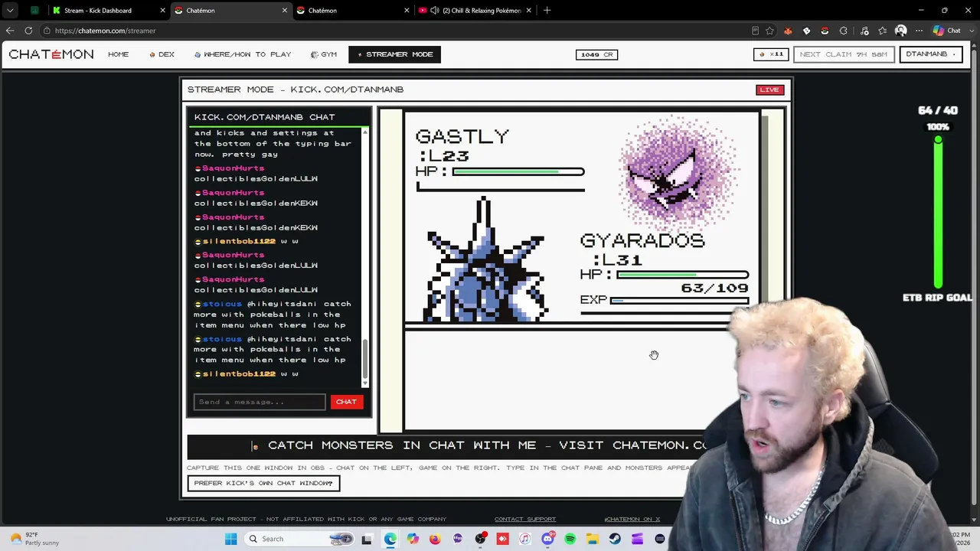Bookmark this page with the star
This screenshot has height=551, width=980.
(x=770, y=31)
